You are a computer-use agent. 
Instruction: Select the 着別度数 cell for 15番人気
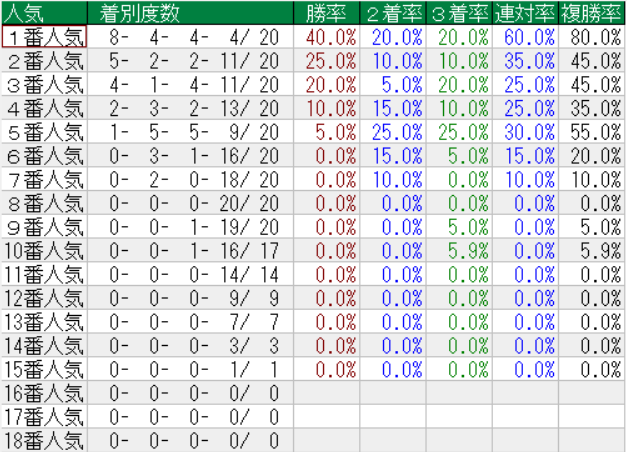tap(190, 369)
